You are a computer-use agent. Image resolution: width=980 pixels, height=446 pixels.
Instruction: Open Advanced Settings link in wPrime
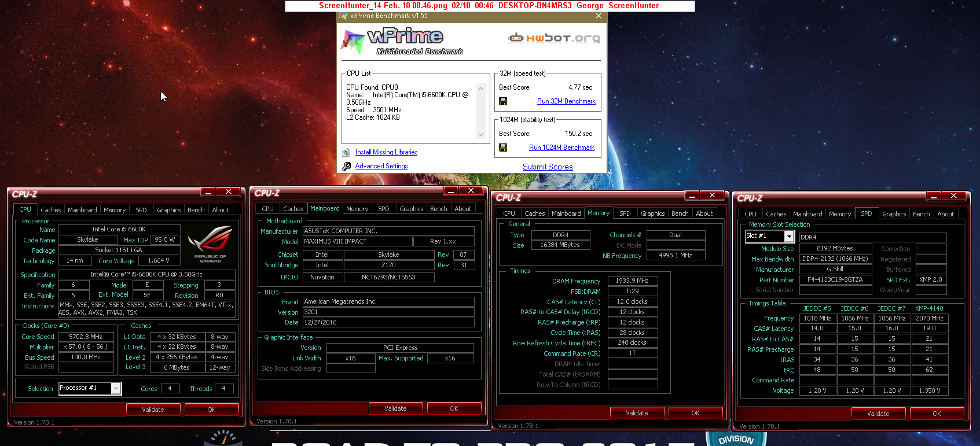tap(381, 166)
